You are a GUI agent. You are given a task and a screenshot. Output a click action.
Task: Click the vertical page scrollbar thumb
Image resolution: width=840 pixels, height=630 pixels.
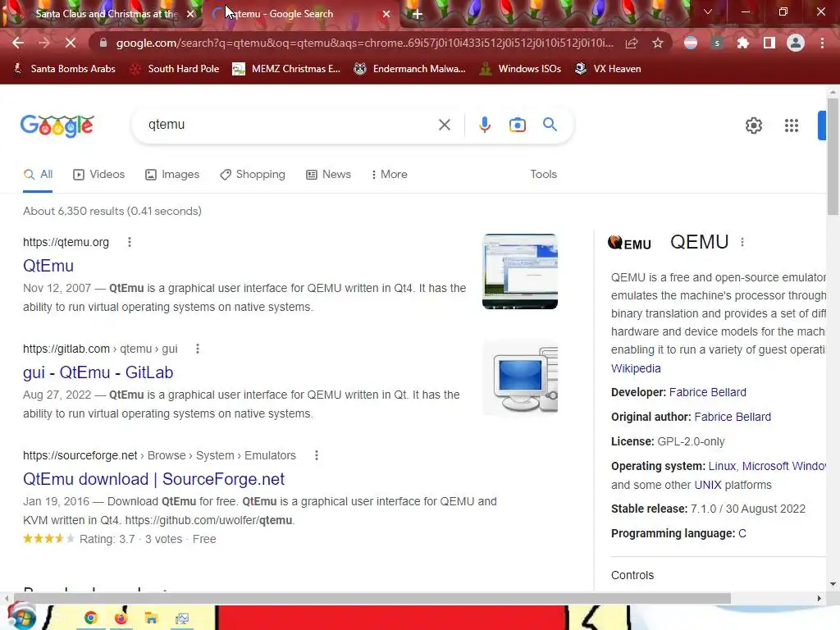coord(833,155)
